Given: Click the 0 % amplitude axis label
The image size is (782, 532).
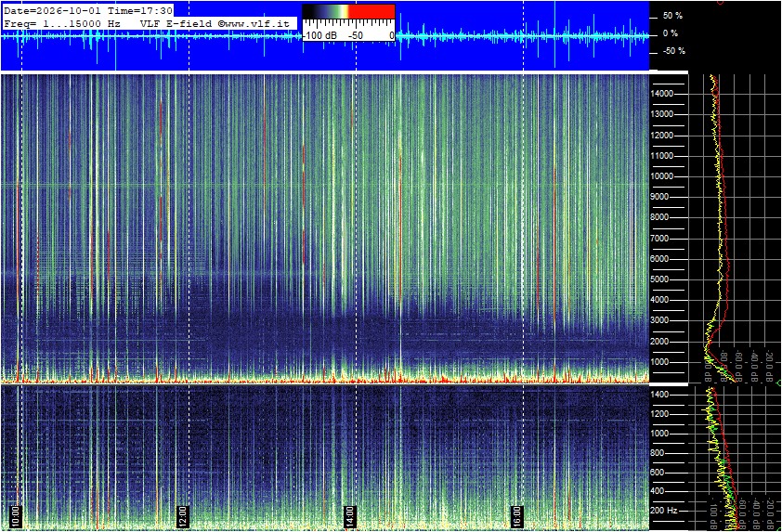Looking at the screenshot, I should [x=671, y=33].
